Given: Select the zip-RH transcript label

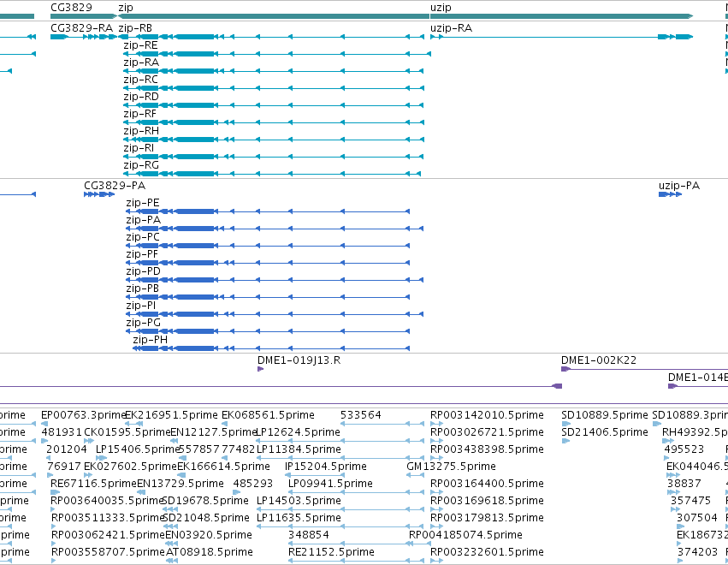Looking at the screenshot, I should click(x=140, y=131).
